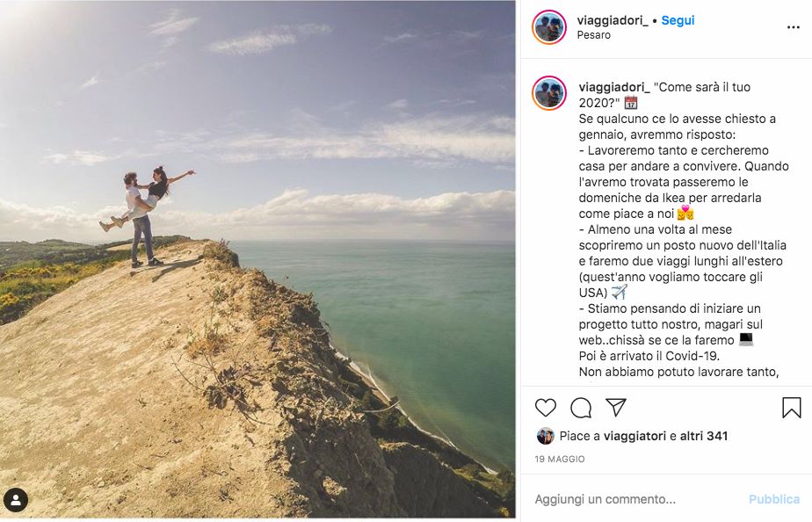Open viaggiadori_ username in post header
The height and width of the screenshot is (522, 812).
[x=613, y=20]
